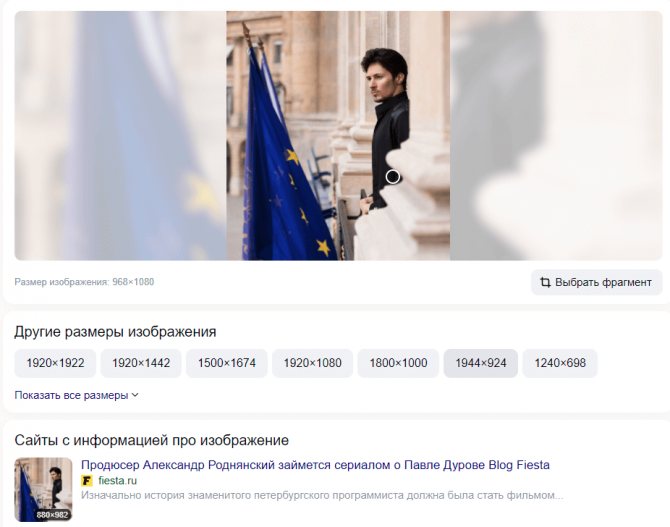670x527 pixels.
Task: Choose the 1500×1674 size chip
Action: click(x=227, y=363)
